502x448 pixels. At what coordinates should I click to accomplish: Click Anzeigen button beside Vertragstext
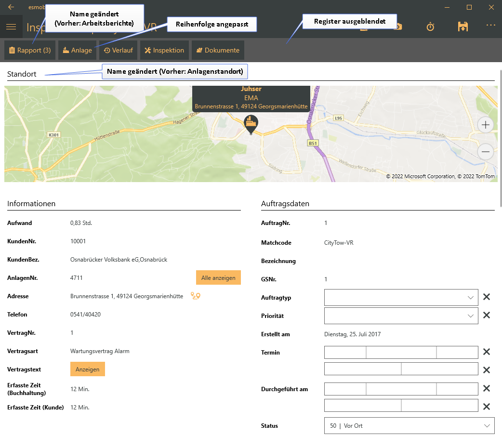(87, 369)
